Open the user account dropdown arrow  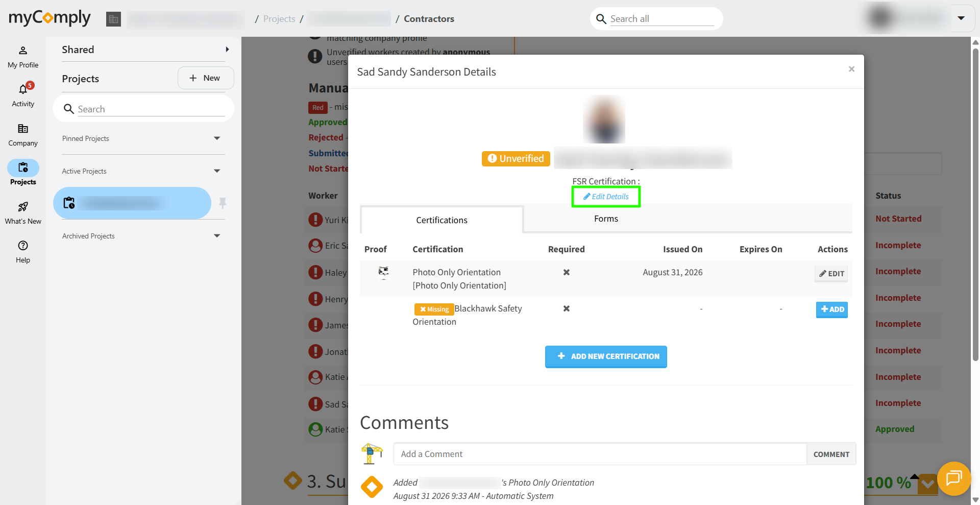point(961,18)
